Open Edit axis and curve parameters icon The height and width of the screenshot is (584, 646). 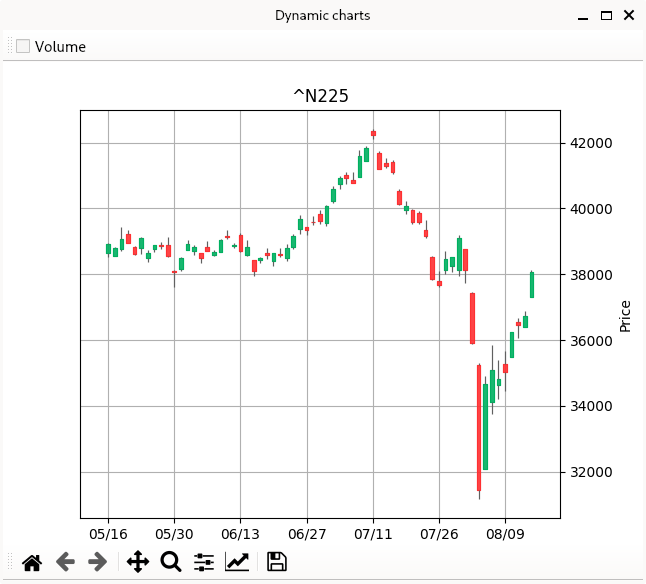point(237,562)
